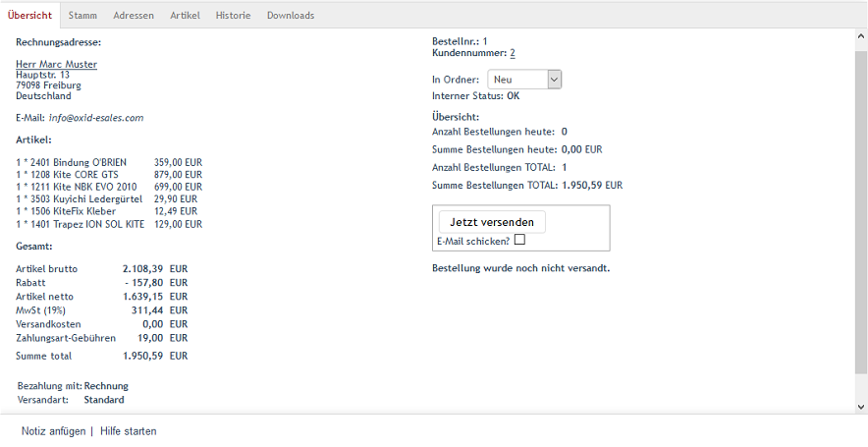This screenshot has width=868, height=447.
Task: Open the Adressen tab
Action: (134, 16)
